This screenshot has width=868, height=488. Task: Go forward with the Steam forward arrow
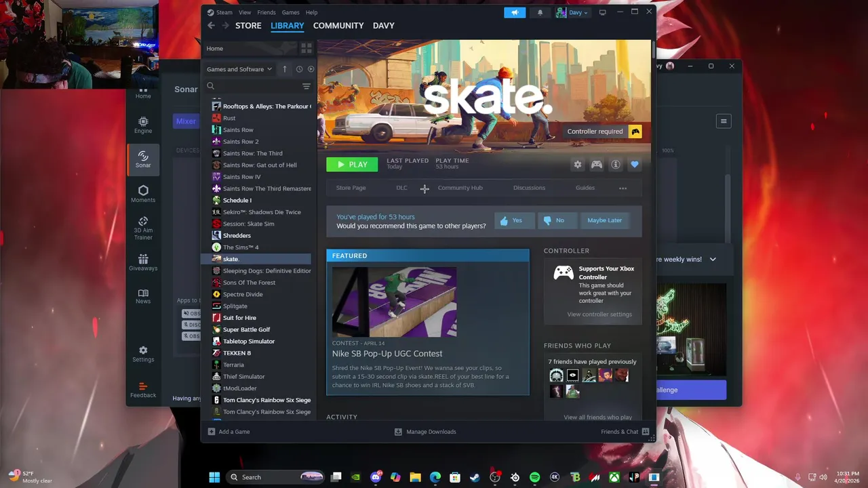click(224, 26)
